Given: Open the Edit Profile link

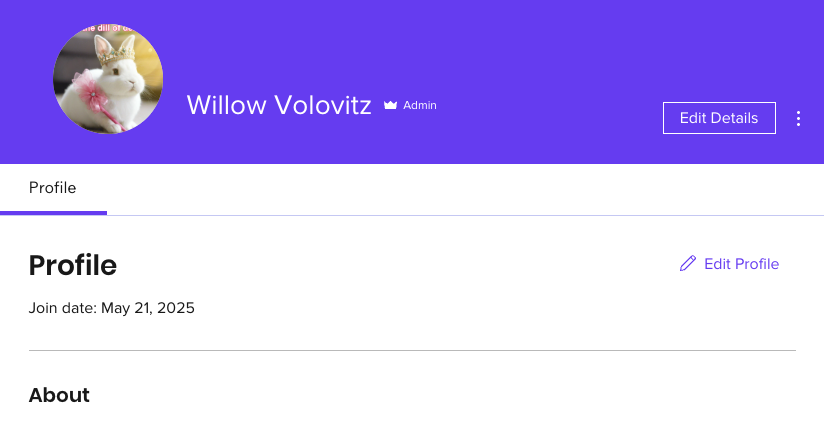Looking at the screenshot, I should 741,264.
